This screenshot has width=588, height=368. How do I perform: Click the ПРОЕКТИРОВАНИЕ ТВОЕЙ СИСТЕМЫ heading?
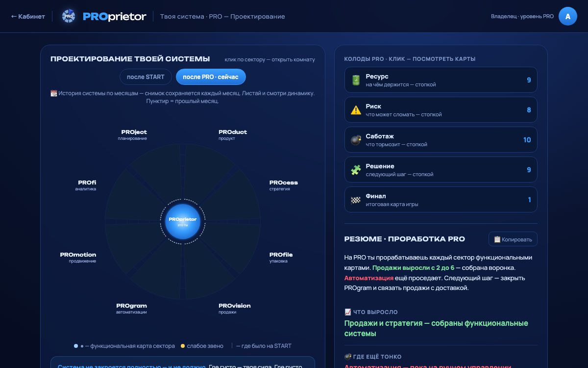(x=130, y=59)
